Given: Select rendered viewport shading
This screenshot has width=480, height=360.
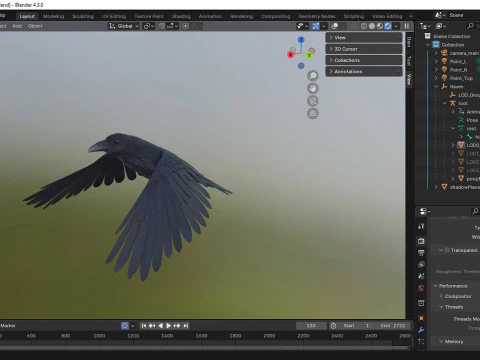Looking at the screenshot, I should 388,26.
